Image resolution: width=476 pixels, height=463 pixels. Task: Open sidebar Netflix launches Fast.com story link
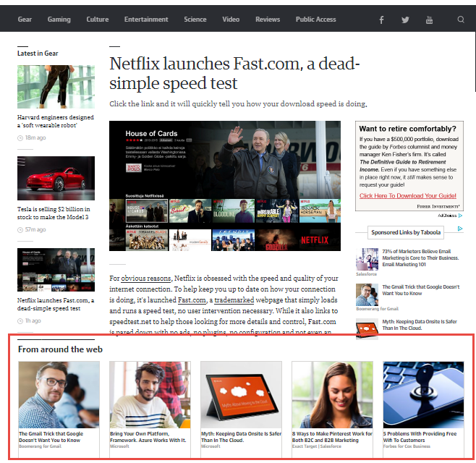[x=56, y=305]
